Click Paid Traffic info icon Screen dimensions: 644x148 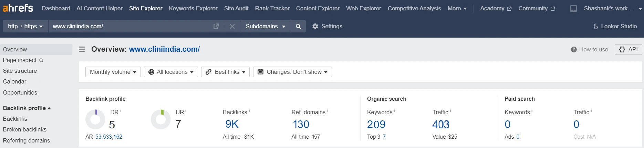tap(591, 111)
